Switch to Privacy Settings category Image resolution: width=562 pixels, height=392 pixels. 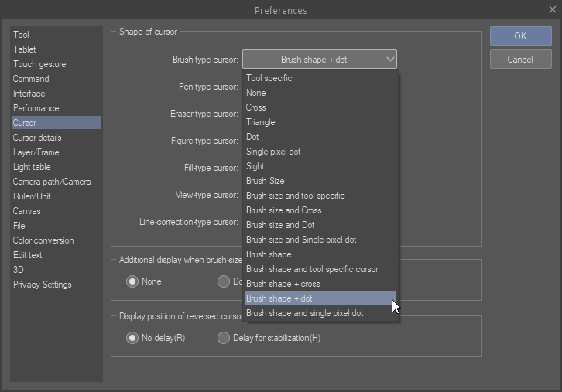tap(43, 285)
